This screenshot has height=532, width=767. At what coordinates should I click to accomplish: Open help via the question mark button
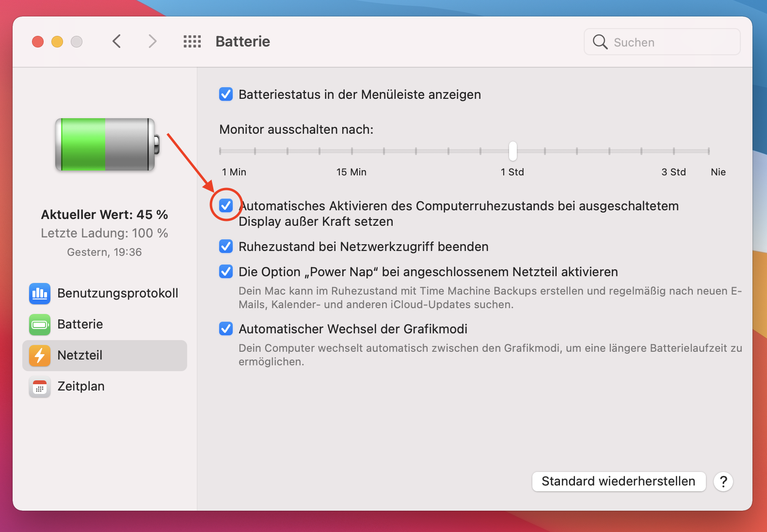pyautogui.click(x=723, y=482)
